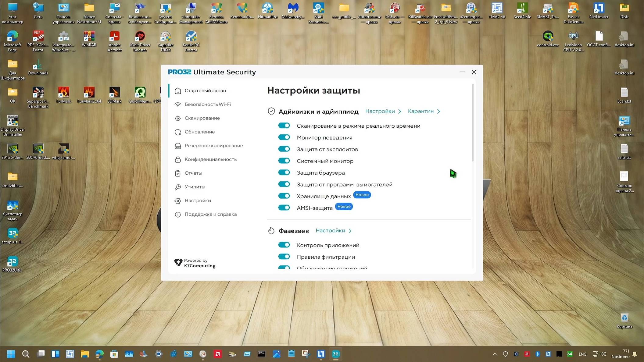The image size is (644, 362).
Task: Toggle AMSI-защита off
Action: point(284,208)
